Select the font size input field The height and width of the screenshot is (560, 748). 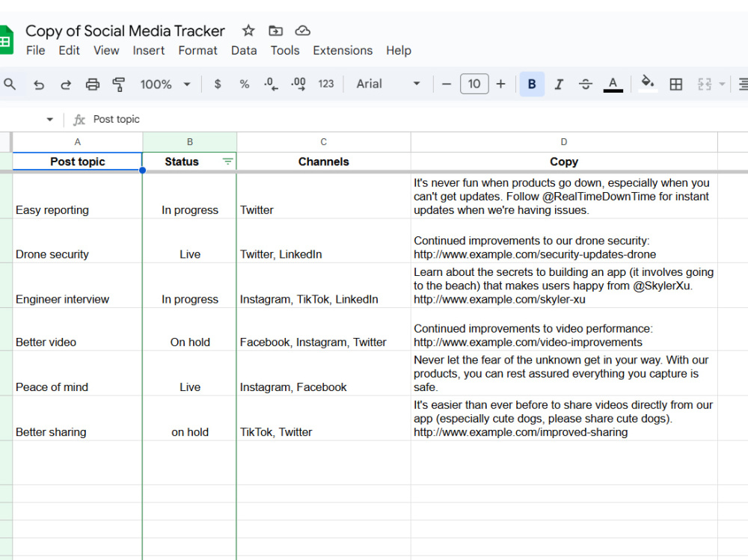[474, 84]
